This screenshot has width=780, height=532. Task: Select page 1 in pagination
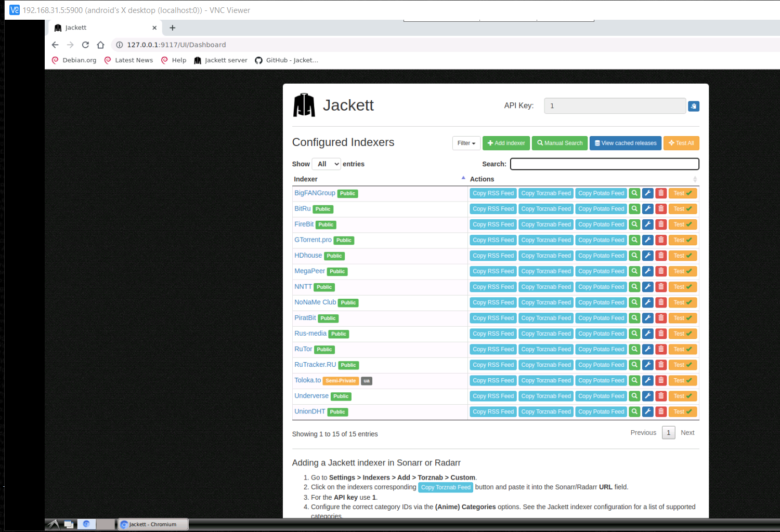669,433
